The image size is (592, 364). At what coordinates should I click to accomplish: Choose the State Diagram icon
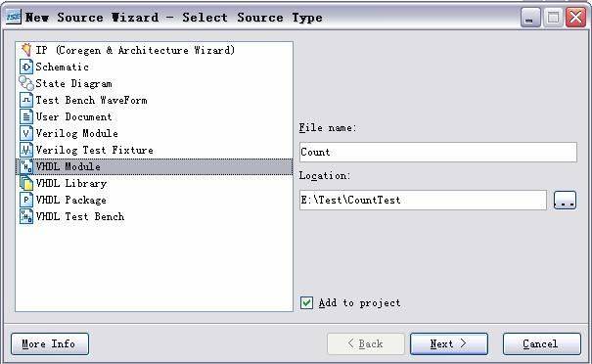click(x=26, y=83)
